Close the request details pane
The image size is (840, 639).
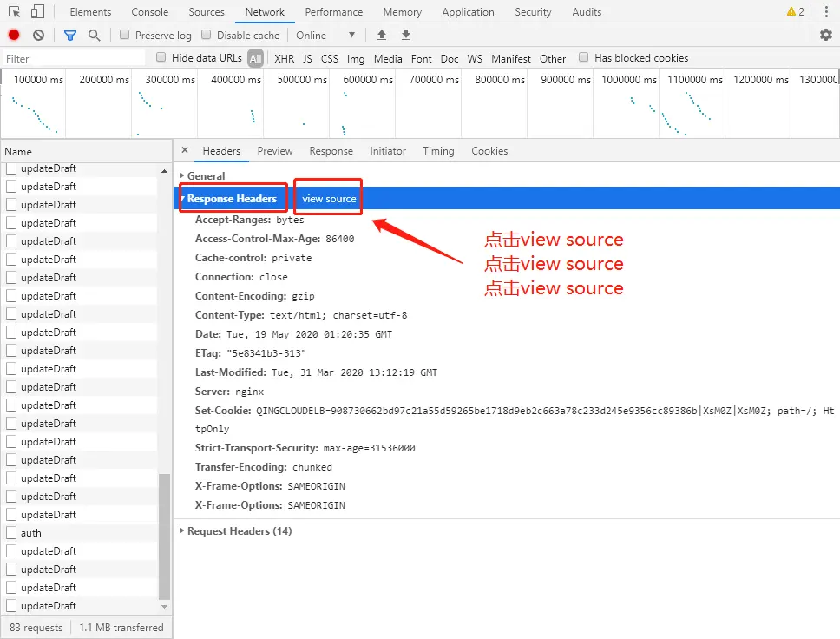point(185,151)
